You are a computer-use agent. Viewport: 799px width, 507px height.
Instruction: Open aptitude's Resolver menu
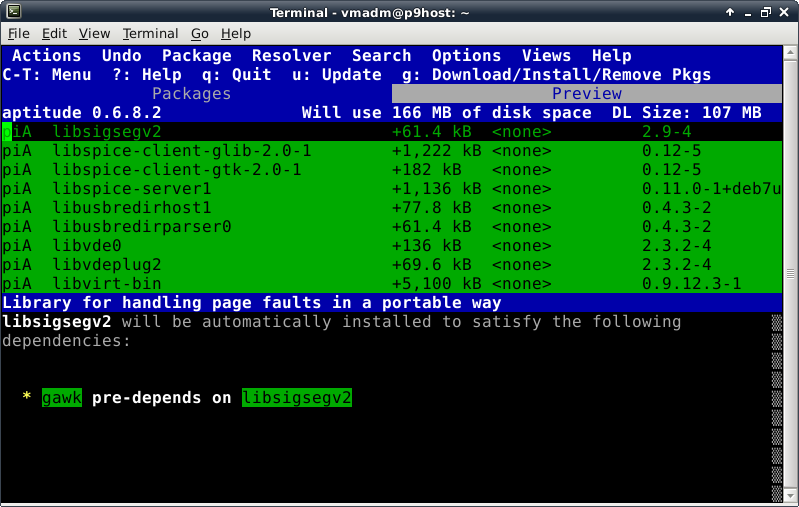pos(291,56)
